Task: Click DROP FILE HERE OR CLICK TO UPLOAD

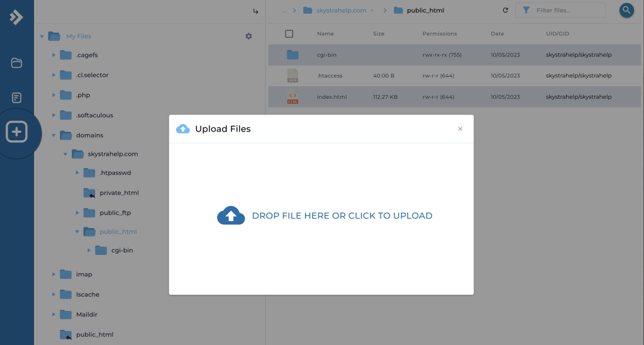Action: click(341, 216)
